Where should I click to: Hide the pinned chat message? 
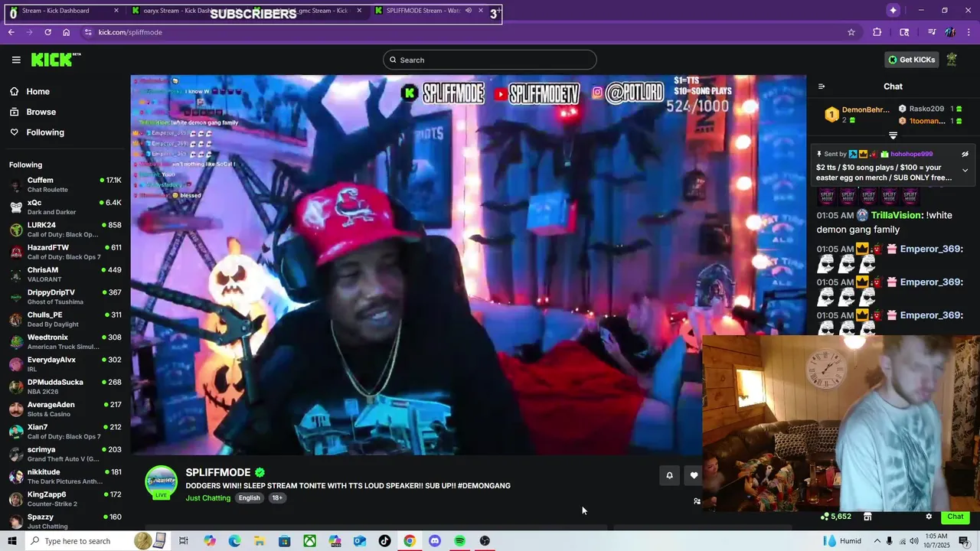(x=965, y=154)
